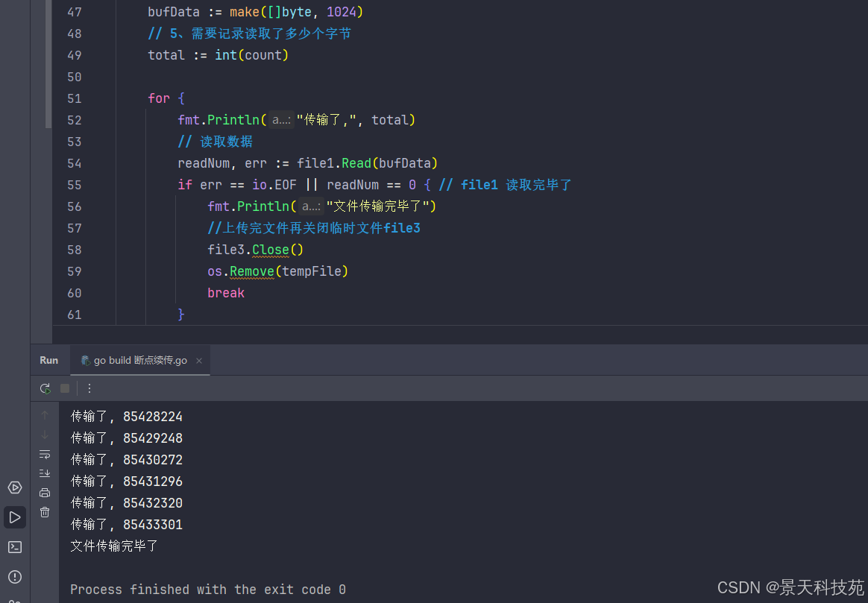
Task: Close the 'go build 断点续传.go' tab
Action: (x=199, y=361)
